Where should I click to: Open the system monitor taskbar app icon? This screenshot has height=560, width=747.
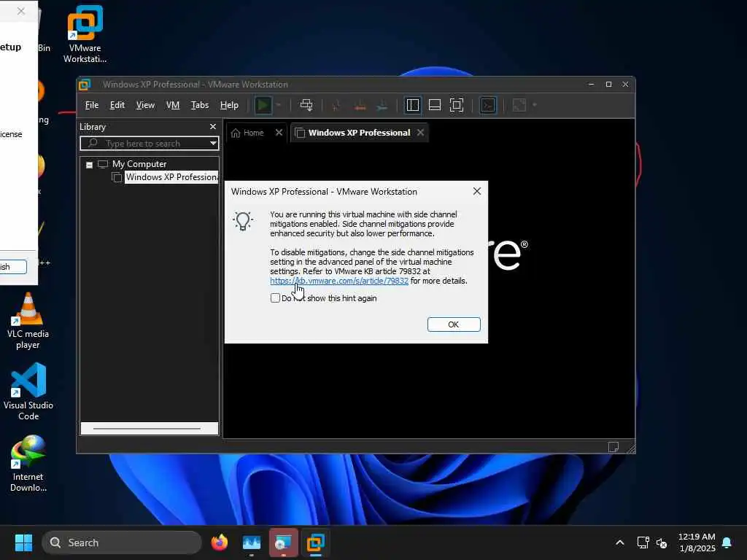(x=252, y=542)
